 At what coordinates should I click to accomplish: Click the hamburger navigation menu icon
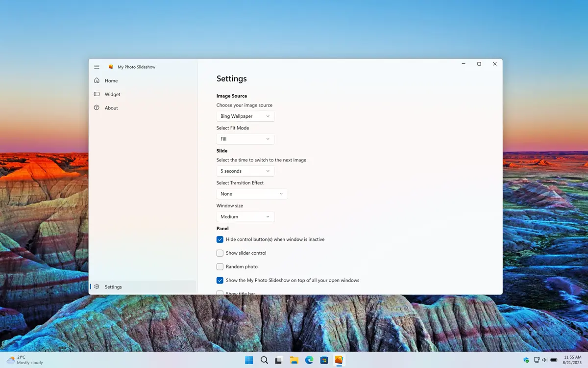click(97, 67)
